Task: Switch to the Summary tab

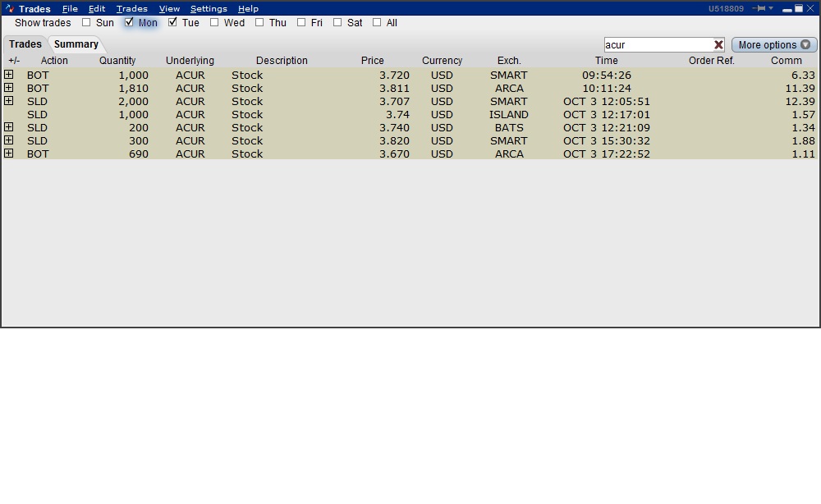Action: [76, 44]
